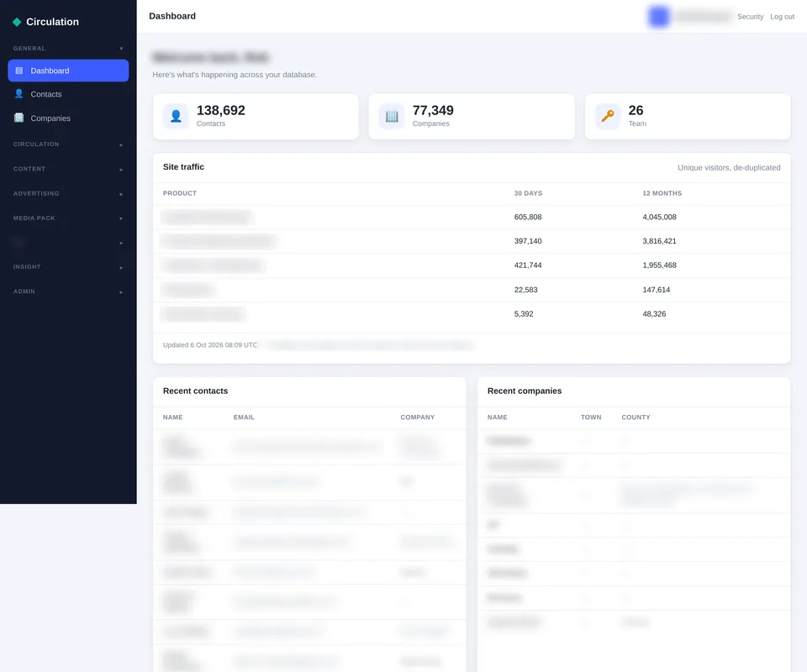Open Companies in the sidebar

click(x=68, y=118)
